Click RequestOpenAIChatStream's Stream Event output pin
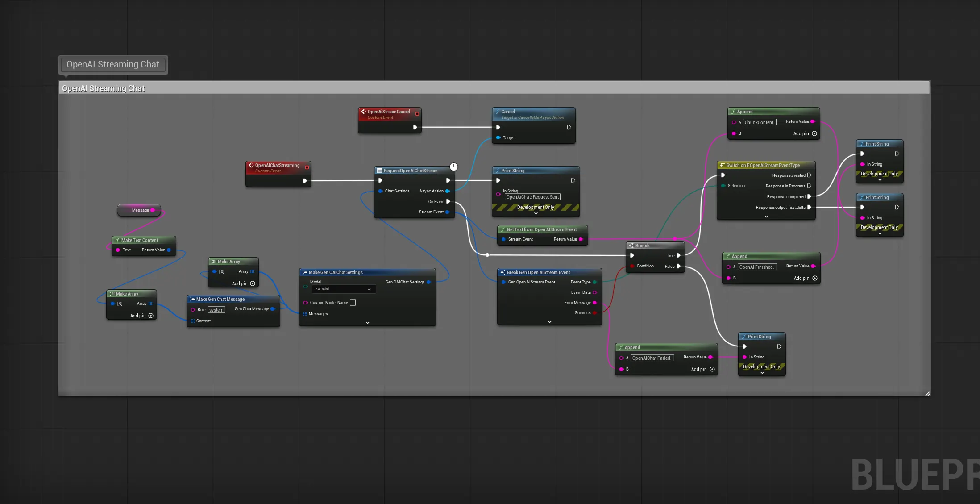 click(448, 212)
